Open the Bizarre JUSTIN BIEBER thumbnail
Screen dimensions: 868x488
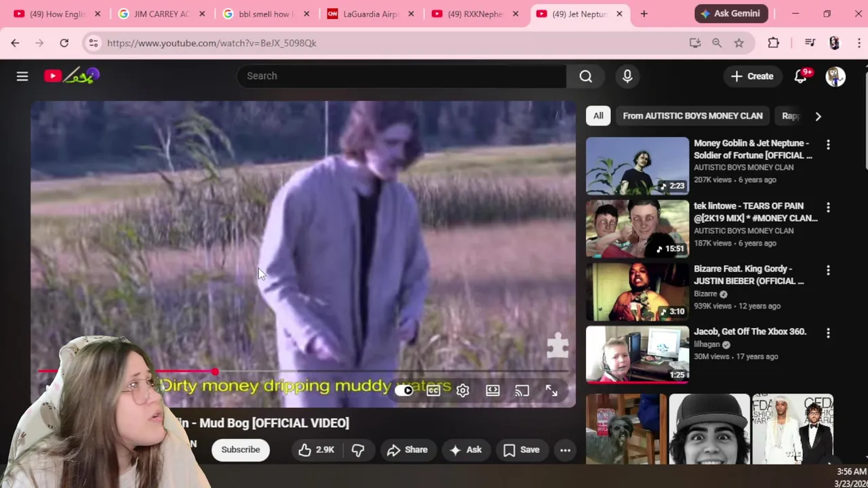coord(637,292)
